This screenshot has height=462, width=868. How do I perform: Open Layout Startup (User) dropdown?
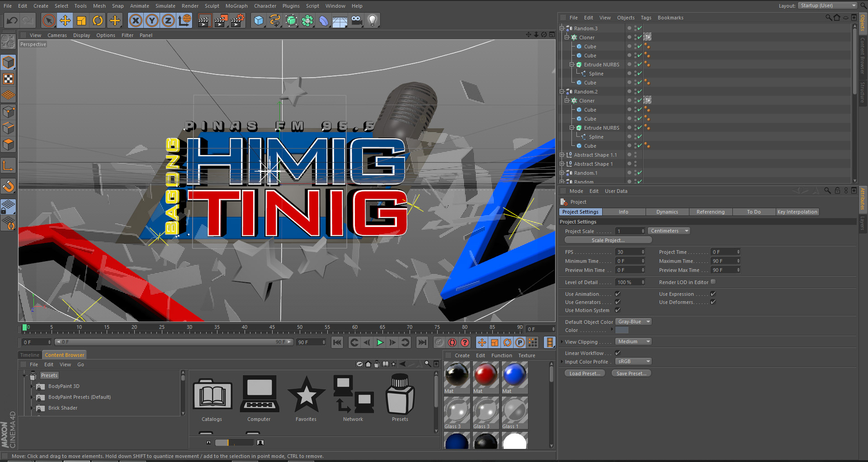tap(827, 5)
